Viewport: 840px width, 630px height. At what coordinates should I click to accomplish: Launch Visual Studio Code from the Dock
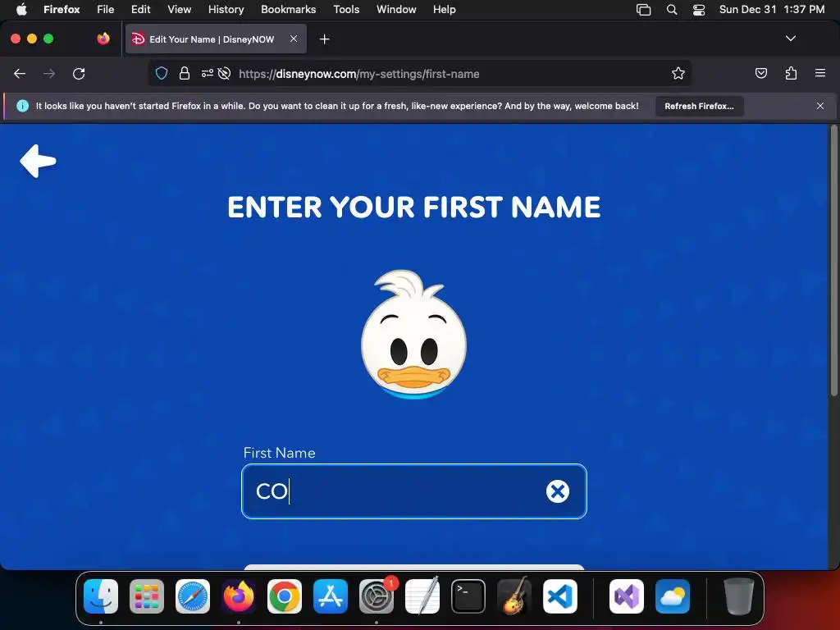click(560, 596)
